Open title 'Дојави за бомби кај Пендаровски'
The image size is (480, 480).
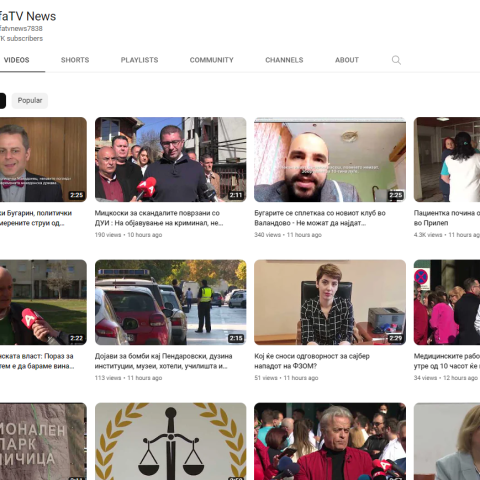coord(163,361)
